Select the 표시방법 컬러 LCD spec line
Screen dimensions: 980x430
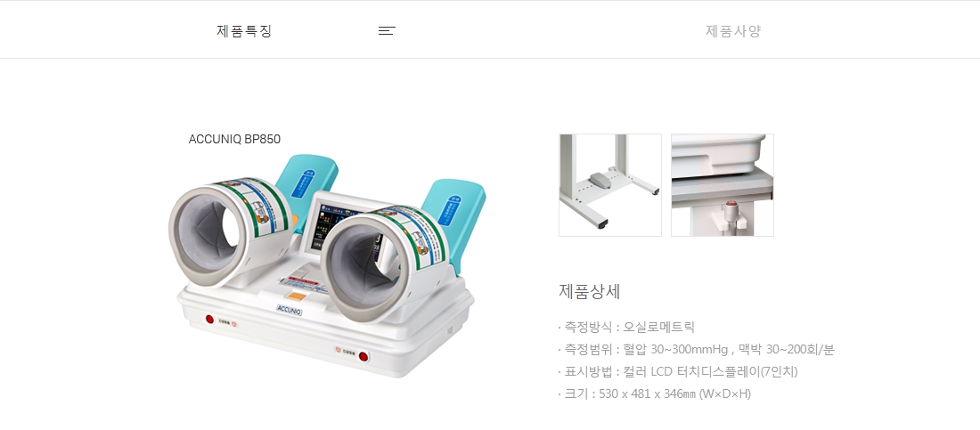tap(677, 372)
